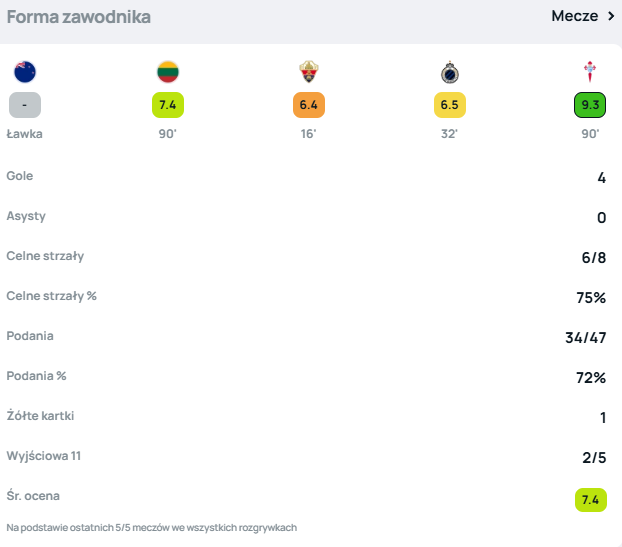Open the Celta Vigo crest match

click(590, 72)
